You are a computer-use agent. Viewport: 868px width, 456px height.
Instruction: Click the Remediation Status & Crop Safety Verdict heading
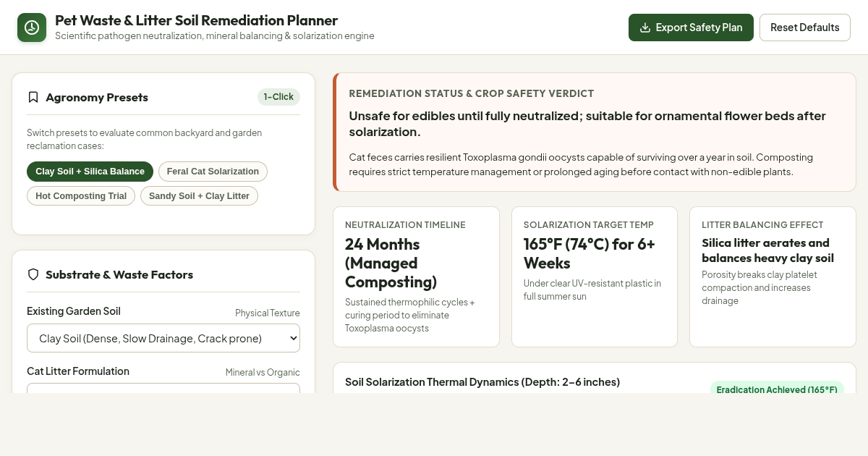[472, 93]
